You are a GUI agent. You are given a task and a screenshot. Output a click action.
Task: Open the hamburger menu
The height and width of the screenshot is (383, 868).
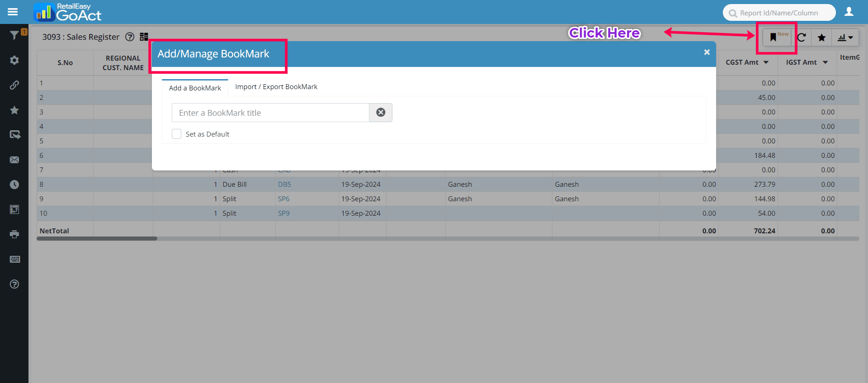pyautogui.click(x=13, y=12)
